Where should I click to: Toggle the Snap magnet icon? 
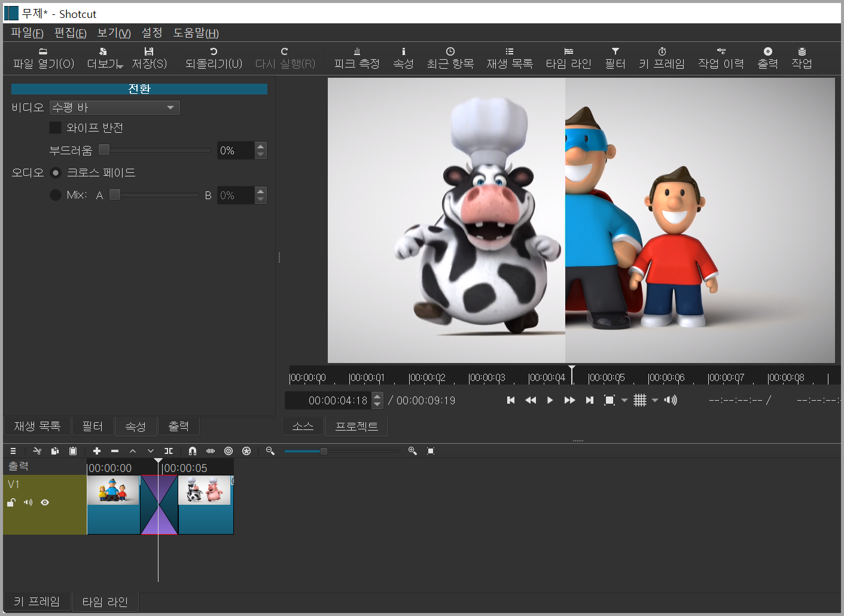(x=193, y=451)
